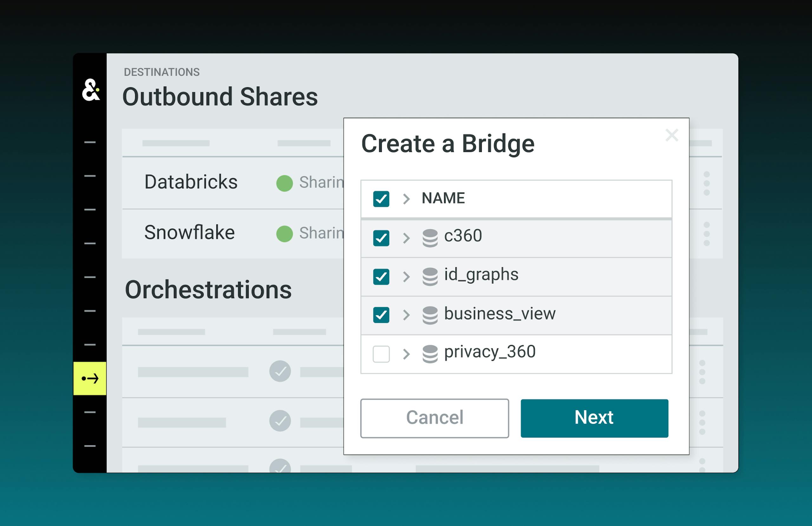Select the highlighted destinations arrow sidebar icon

pos(90,378)
